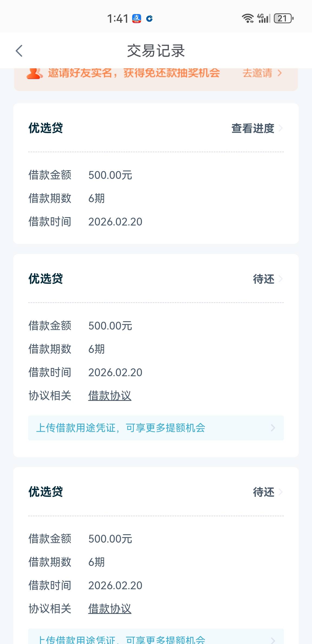Tap the back arrow icon
The image size is (312, 644).
click(x=19, y=51)
